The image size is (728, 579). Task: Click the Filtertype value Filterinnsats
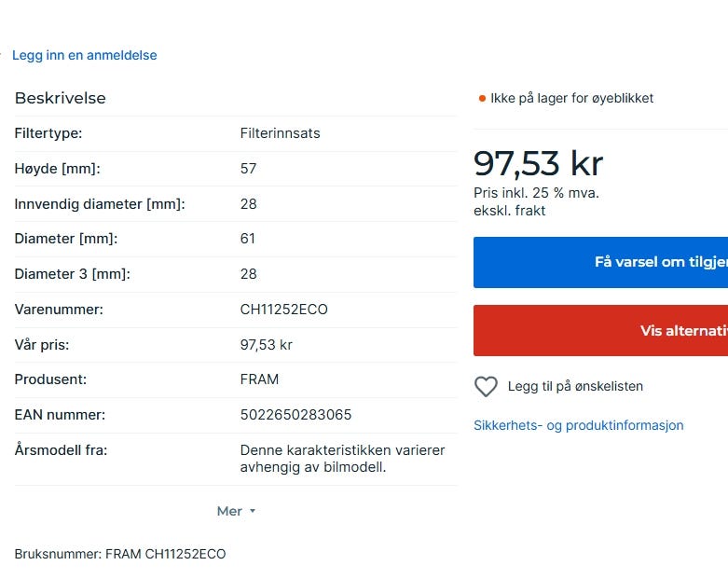[280, 133]
